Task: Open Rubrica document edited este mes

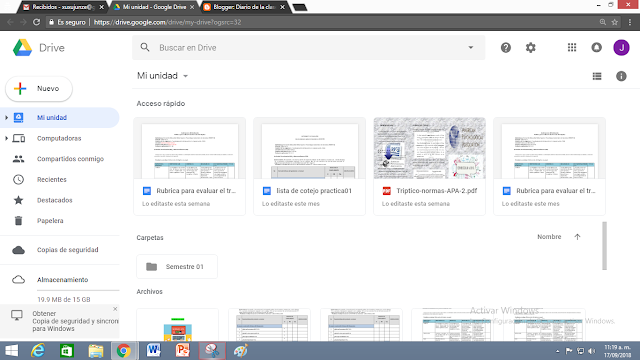Action: 549,167
